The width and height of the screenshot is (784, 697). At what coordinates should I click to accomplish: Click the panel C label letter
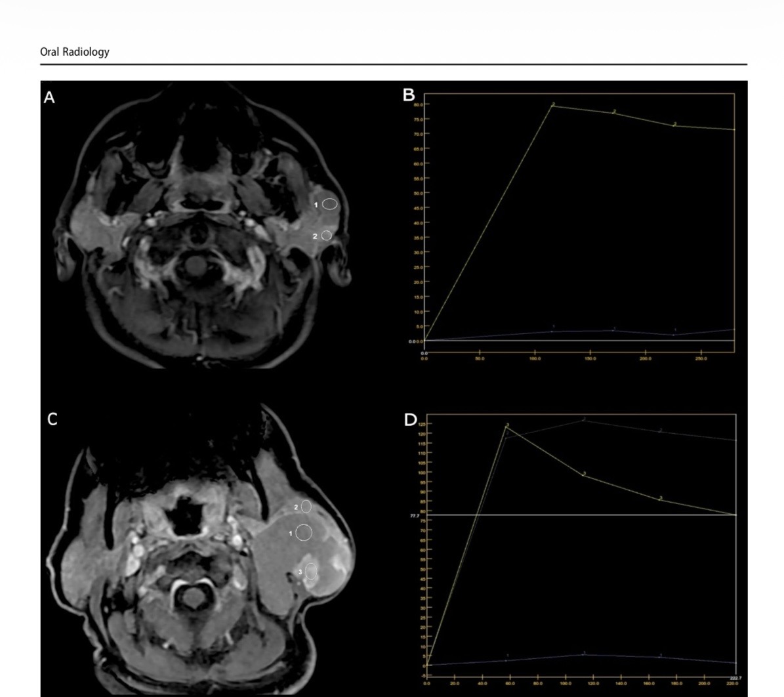(x=52, y=419)
